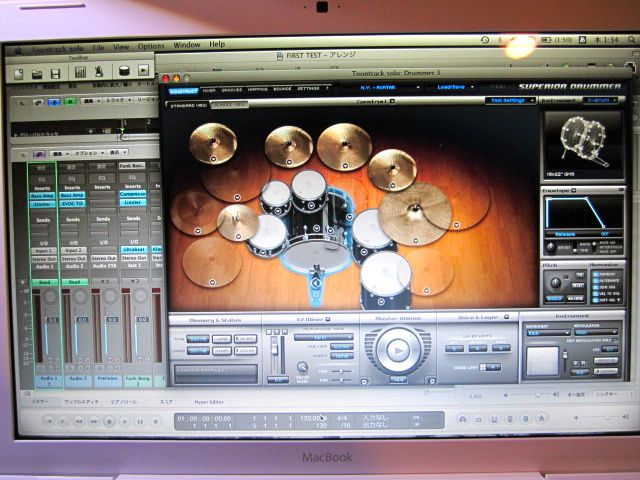Open the File menu

pos(98,48)
